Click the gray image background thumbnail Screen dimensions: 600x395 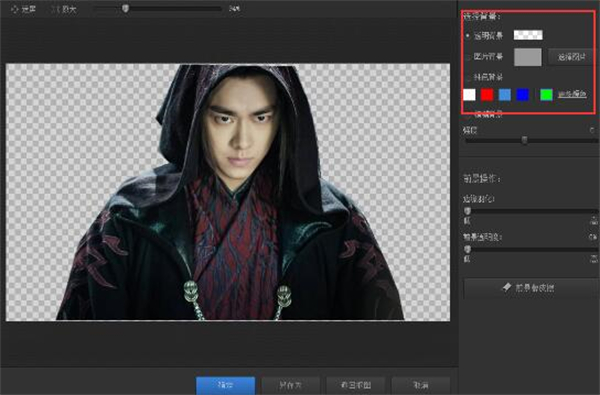pyautogui.click(x=528, y=57)
